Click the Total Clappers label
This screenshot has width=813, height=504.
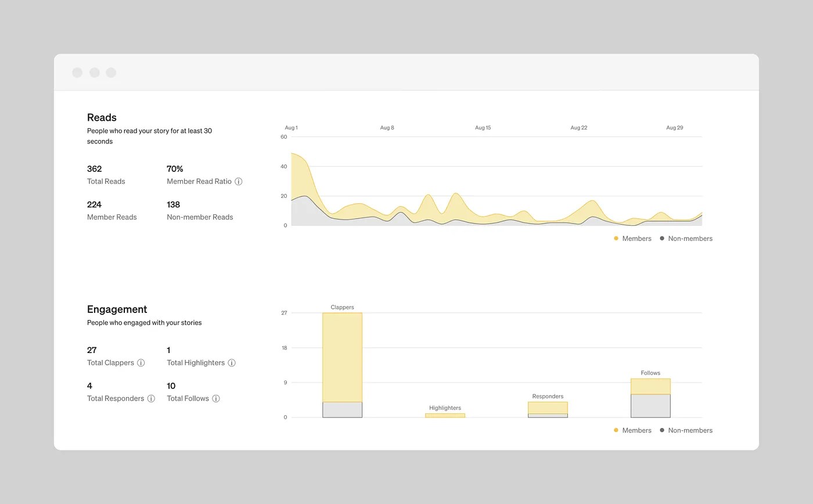pos(110,363)
